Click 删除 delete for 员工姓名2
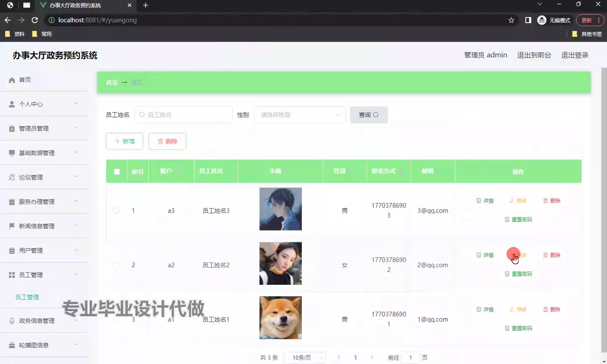607x364 pixels. pyautogui.click(x=552, y=255)
